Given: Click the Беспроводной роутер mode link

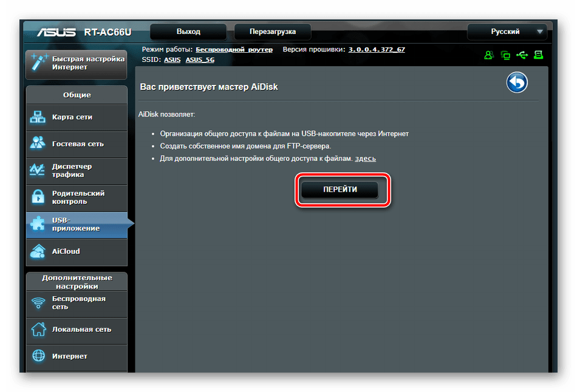Looking at the screenshot, I should pyautogui.click(x=234, y=50).
